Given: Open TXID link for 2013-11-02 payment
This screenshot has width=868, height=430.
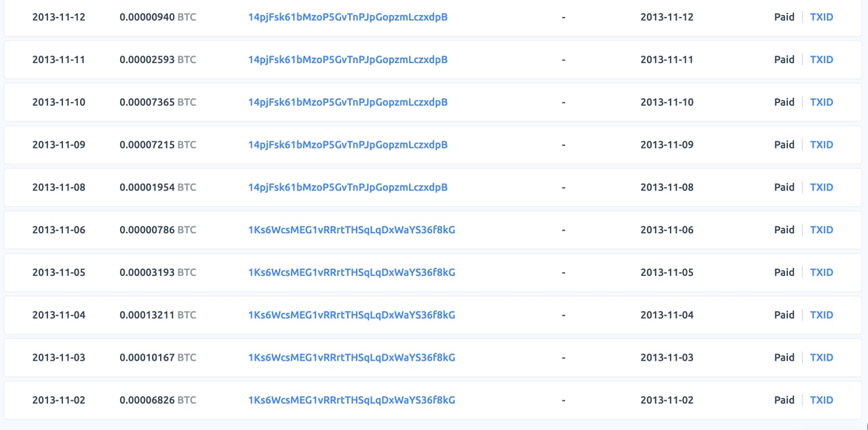Looking at the screenshot, I should (x=821, y=400).
